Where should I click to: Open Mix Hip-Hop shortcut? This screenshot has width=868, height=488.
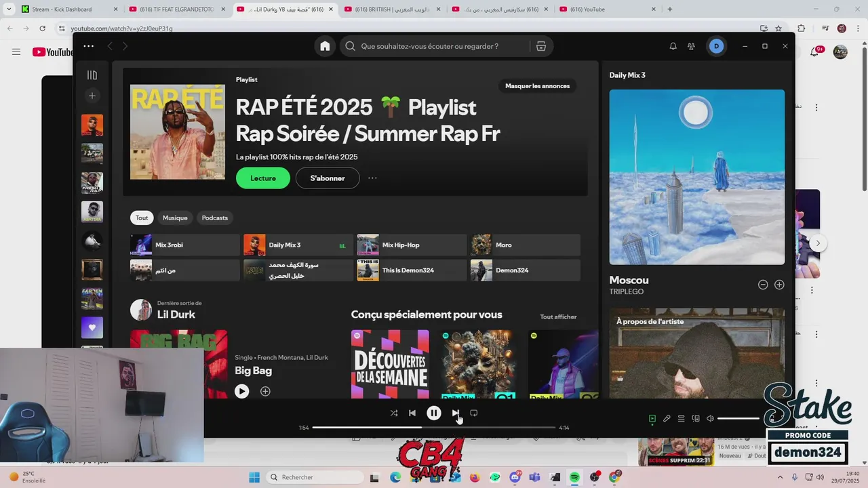[412, 245]
